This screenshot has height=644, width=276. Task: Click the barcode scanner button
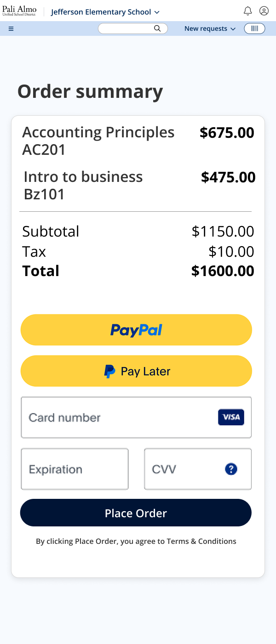click(x=254, y=28)
